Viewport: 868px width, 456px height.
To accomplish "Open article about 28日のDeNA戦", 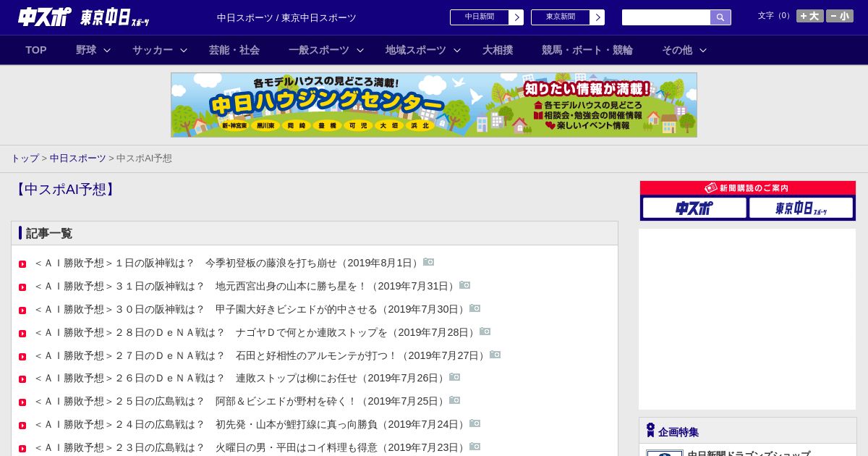I will [256, 332].
